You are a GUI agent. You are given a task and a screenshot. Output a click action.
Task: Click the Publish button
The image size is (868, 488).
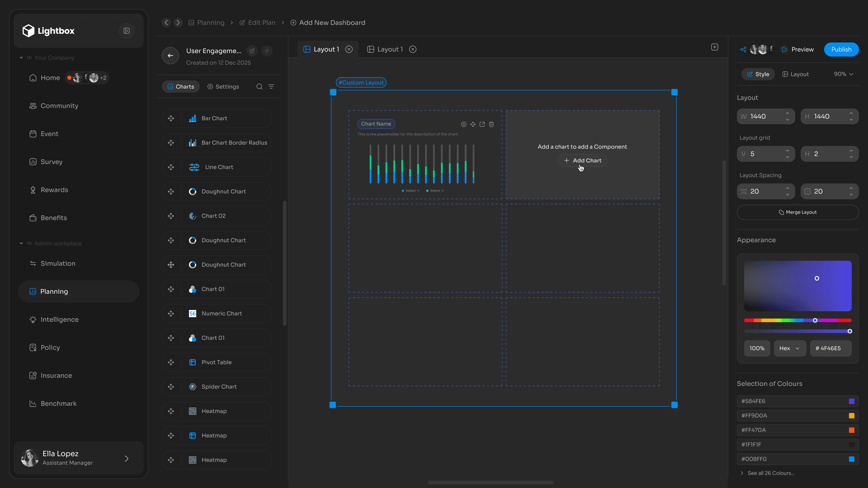tap(841, 49)
